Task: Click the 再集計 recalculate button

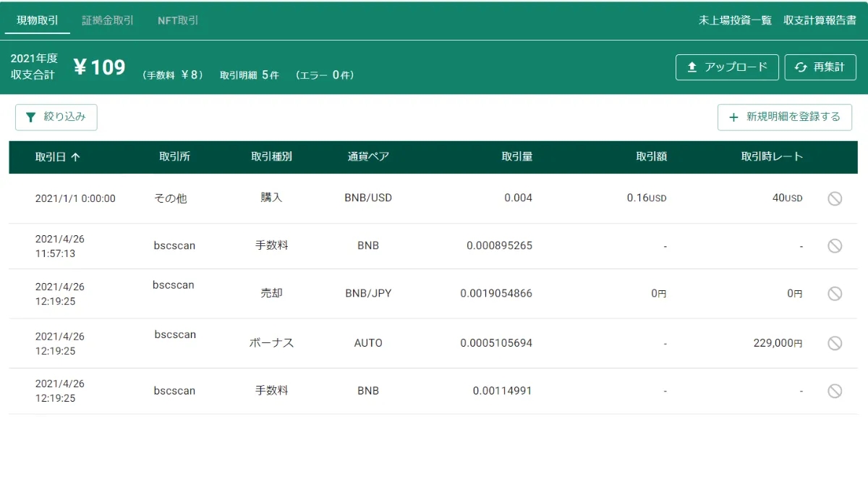Action: (820, 67)
